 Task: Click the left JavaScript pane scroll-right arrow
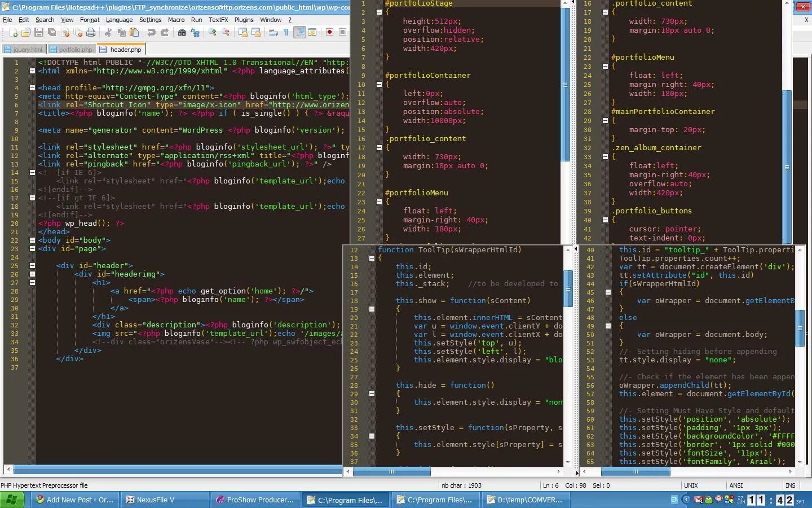[x=559, y=471]
